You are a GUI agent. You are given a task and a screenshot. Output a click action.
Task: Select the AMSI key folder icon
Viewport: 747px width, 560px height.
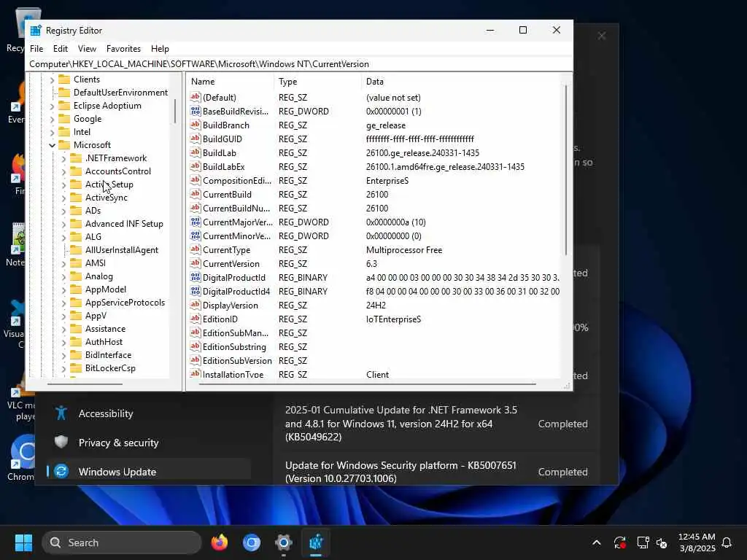76,262
